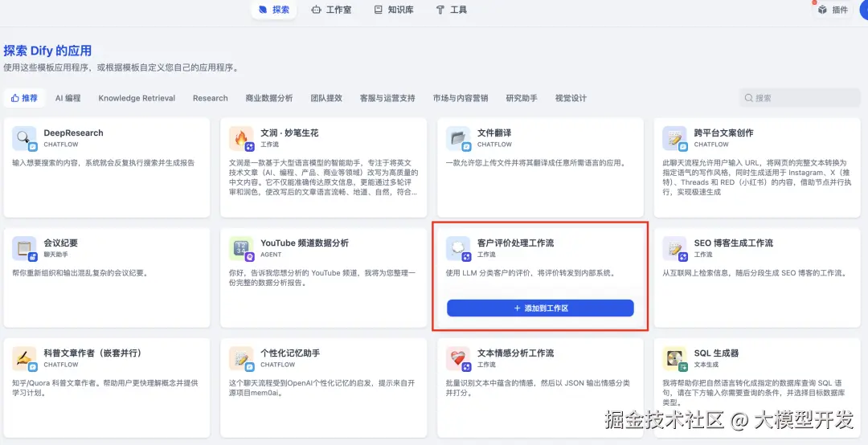Screen dimensions: 868x445
Task: Select the 推荐 category tab
Action: pyautogui.click(x=24, y=98)
